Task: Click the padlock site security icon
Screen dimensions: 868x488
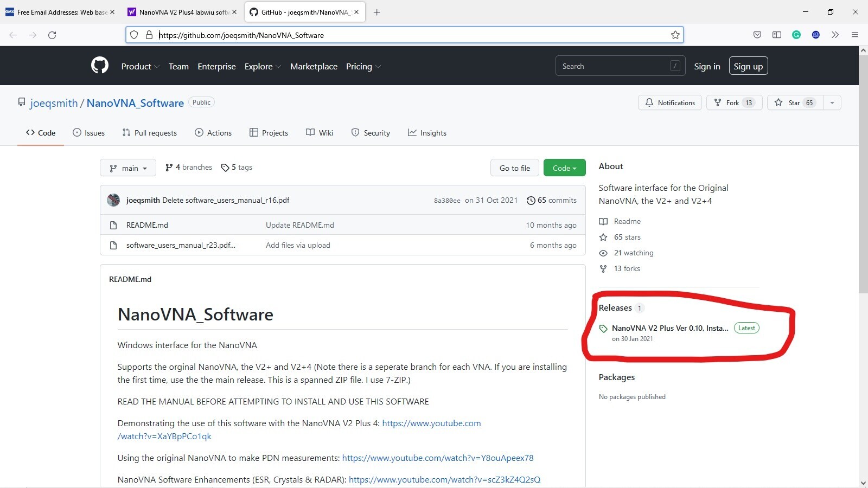Action: tap(149, 35)
